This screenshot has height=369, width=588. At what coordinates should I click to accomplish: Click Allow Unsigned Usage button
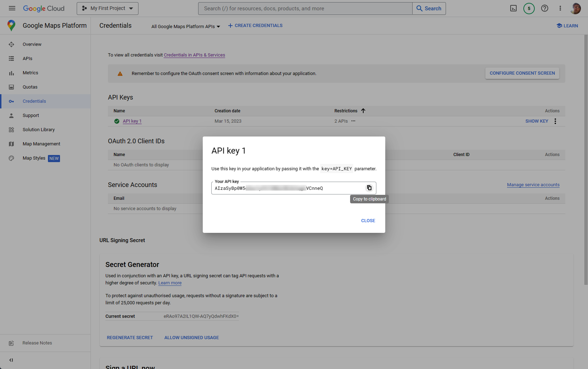click(192, 338)
